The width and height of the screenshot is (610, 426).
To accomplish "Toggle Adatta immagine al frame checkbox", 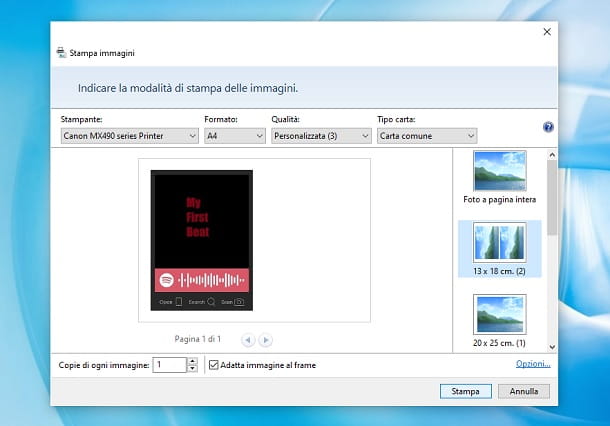I will [x=214, y=365].
